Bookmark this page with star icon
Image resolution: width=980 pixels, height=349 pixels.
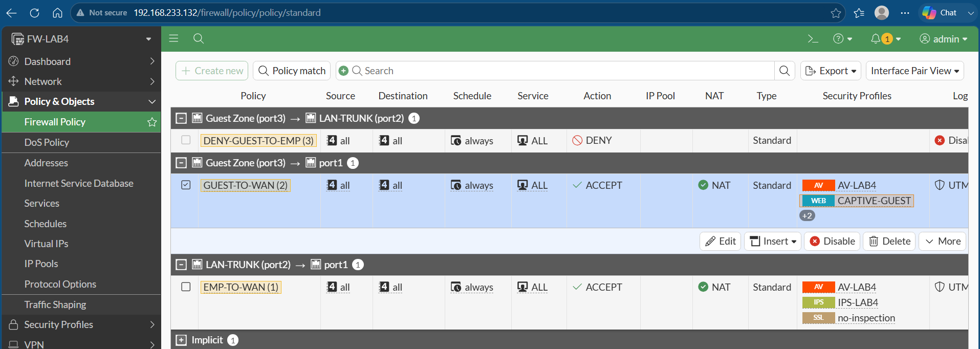(x=836, y=13)
